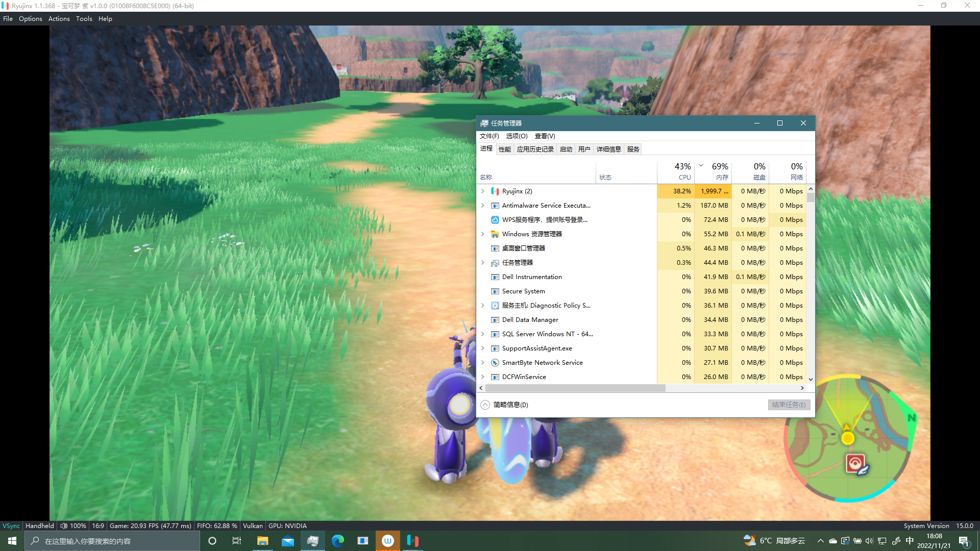Image resolution: width=980 pixels, height=551 pixels.
Task: Open the Ryujinx Actions menu
Action: point(59,19)
